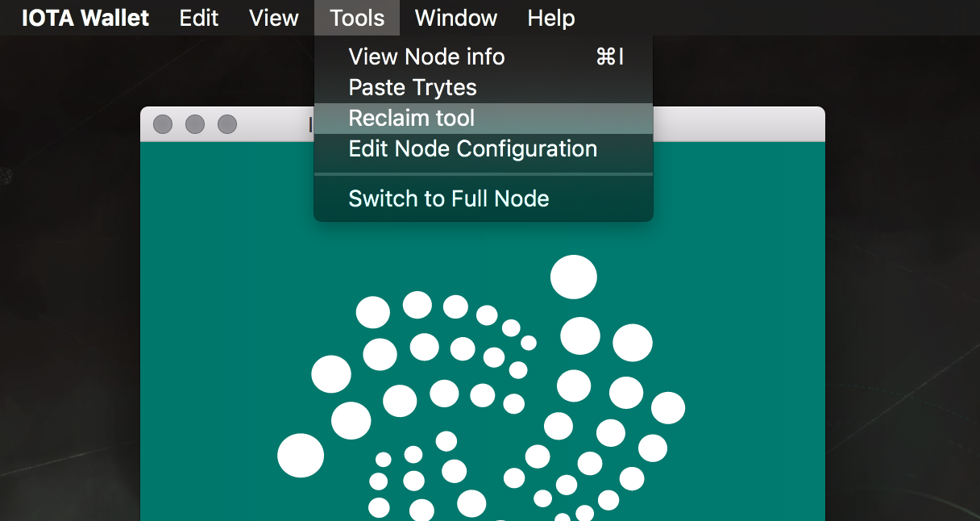Select the Reclaim tool menu item

[484, 119]
